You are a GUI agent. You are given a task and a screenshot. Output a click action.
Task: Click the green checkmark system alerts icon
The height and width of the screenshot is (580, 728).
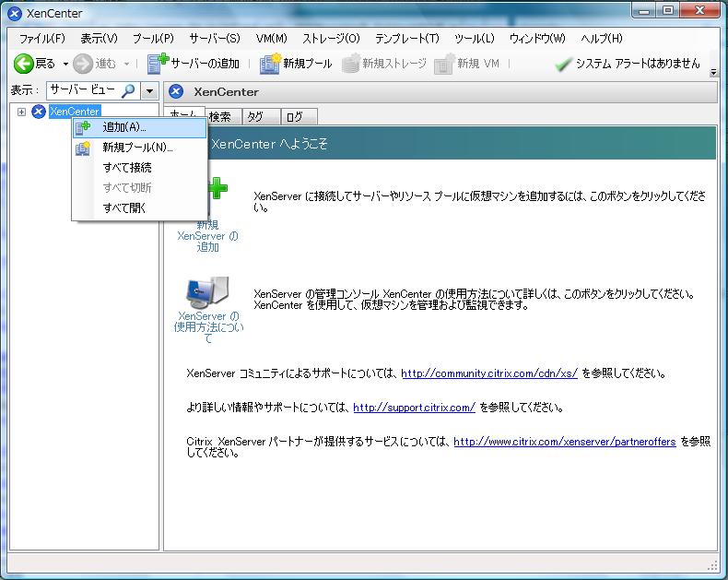pos(563,65)
